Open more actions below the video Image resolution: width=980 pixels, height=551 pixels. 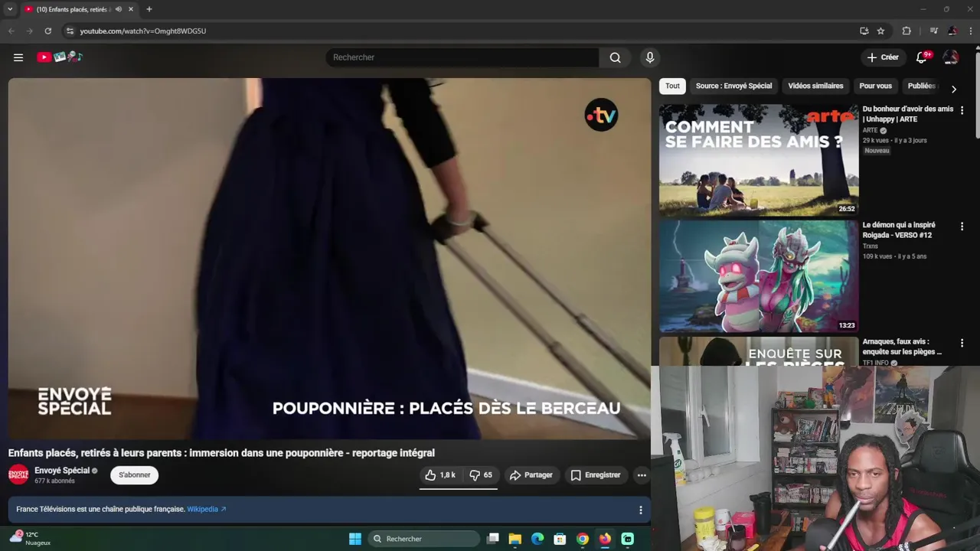[x=642, y=475]
